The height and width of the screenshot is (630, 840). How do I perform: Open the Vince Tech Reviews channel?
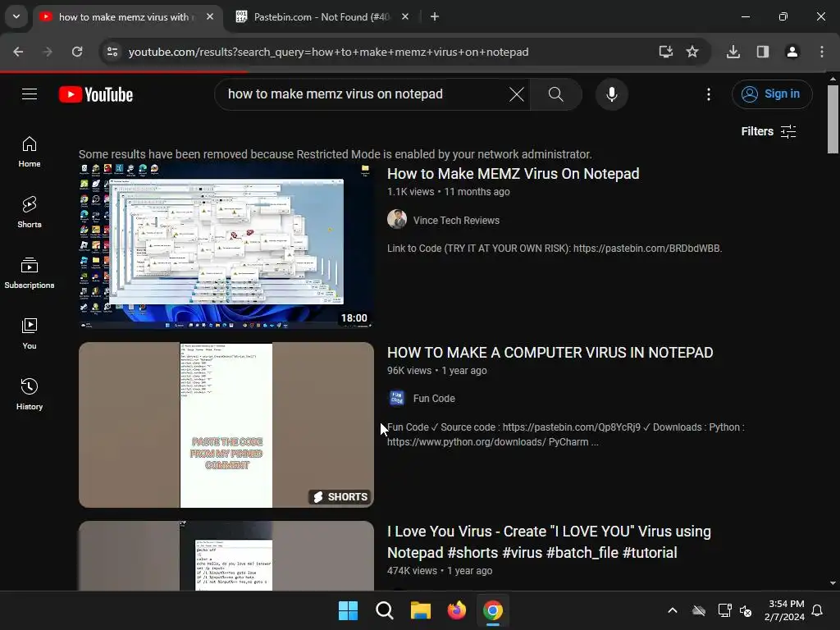point(456,220)
